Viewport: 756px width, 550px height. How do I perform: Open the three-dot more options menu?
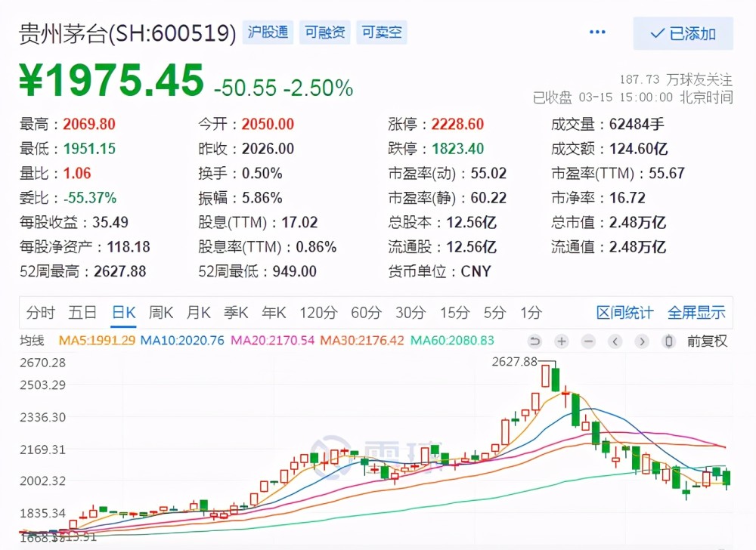(x=597, y=32)
